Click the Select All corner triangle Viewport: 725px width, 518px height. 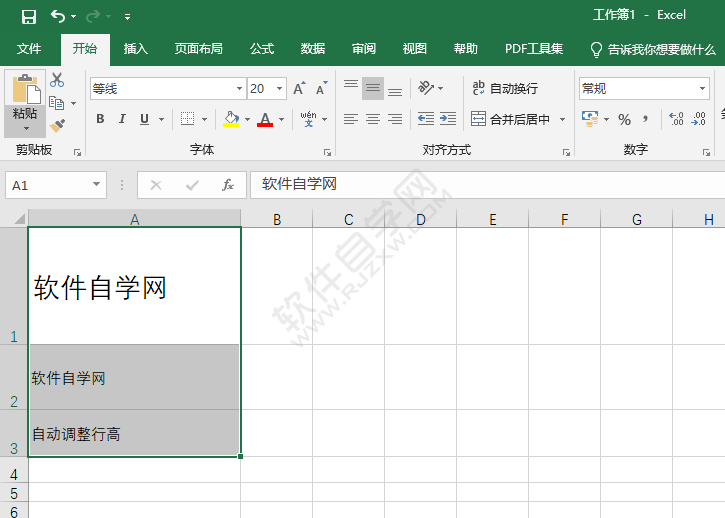tap(18, 218)
